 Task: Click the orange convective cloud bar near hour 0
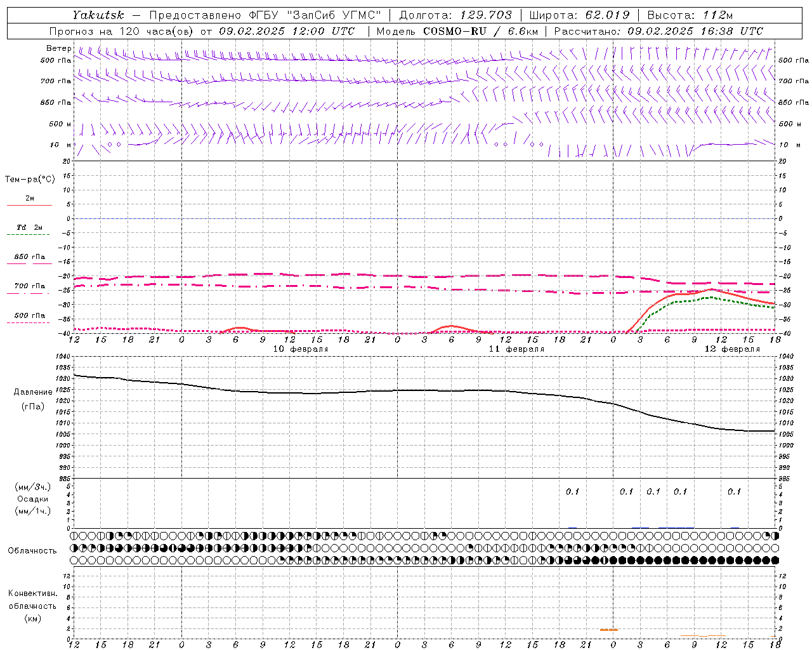tap(609, 630)
